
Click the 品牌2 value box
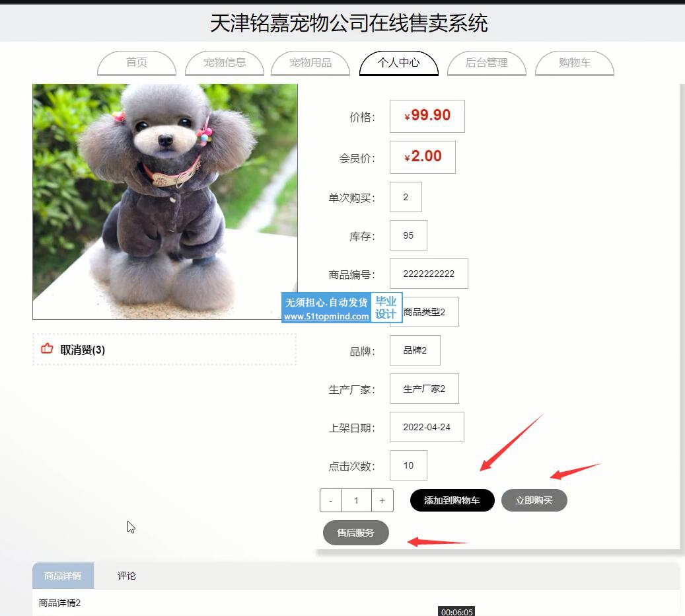click(415, 350)
